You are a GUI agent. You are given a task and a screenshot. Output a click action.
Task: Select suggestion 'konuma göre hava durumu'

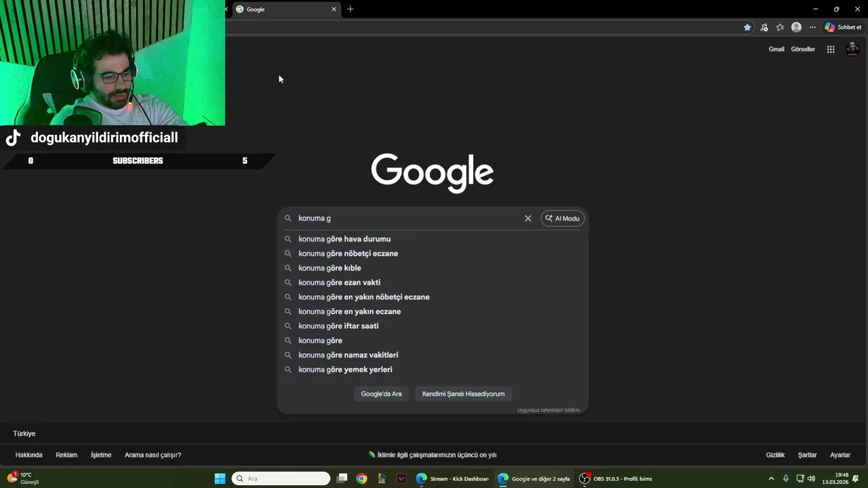433,239
